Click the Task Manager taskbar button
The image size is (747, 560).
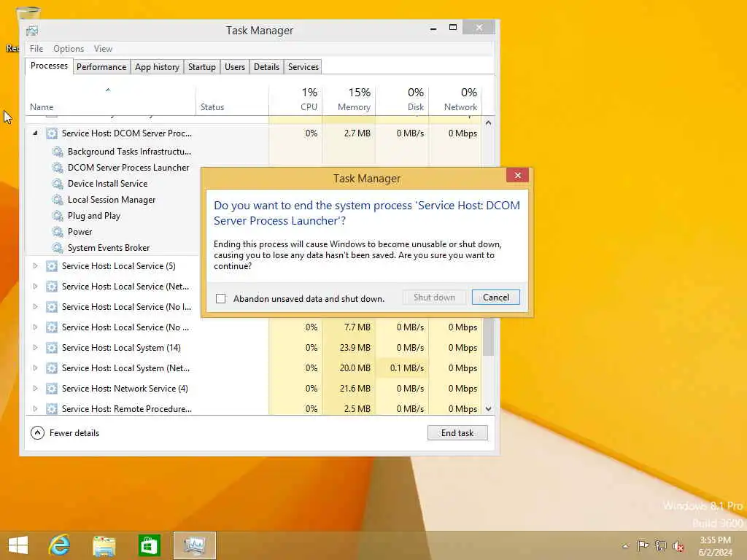click(194, 545)
